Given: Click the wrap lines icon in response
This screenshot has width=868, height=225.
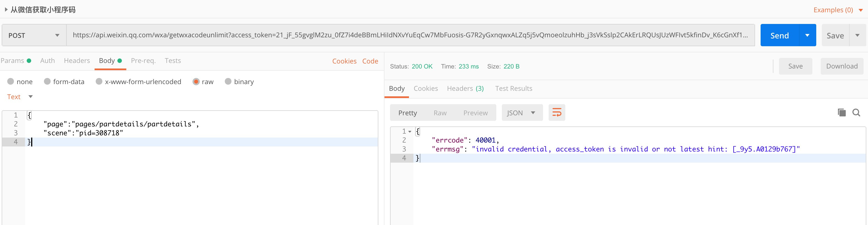Looking at the screenshot, I should click(557, 113).
